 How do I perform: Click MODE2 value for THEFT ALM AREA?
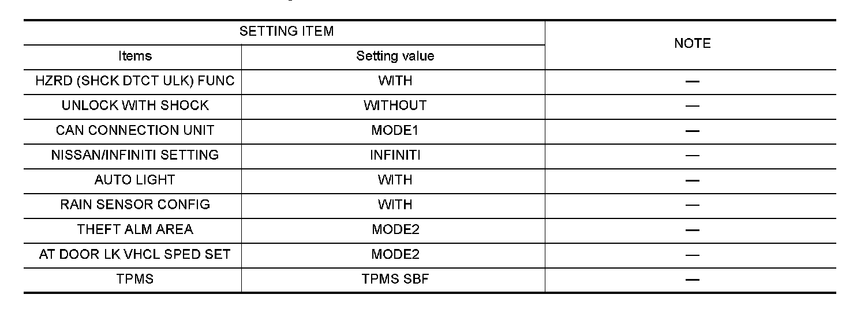click(395, 229)
